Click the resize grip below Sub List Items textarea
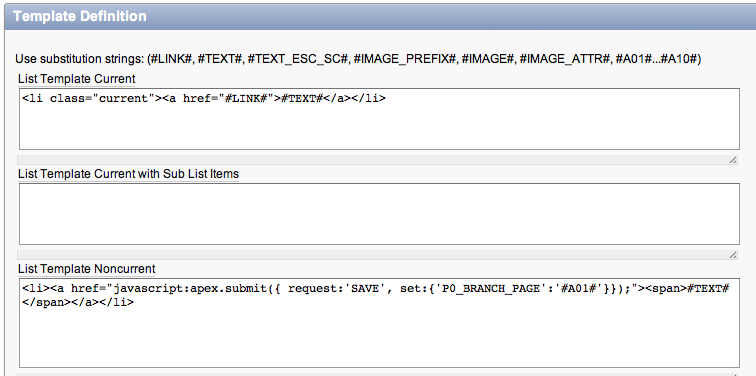 [x=732, y=255]
